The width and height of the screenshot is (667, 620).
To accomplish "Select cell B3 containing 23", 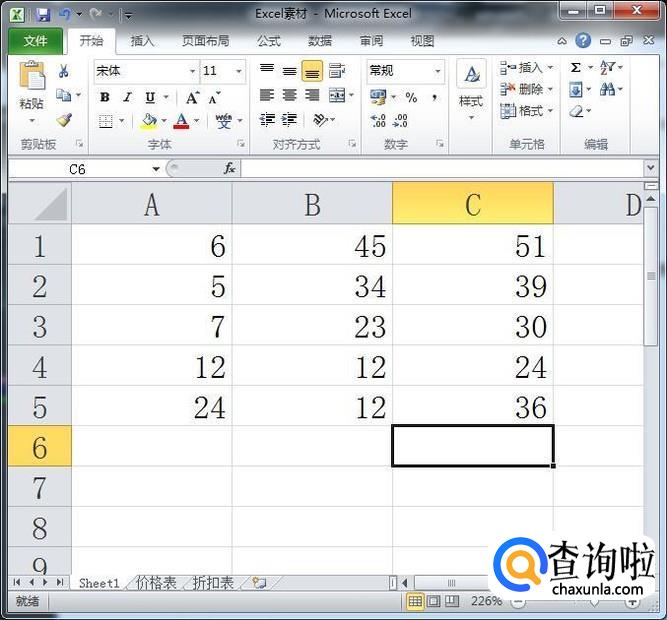I will [312, 326].
